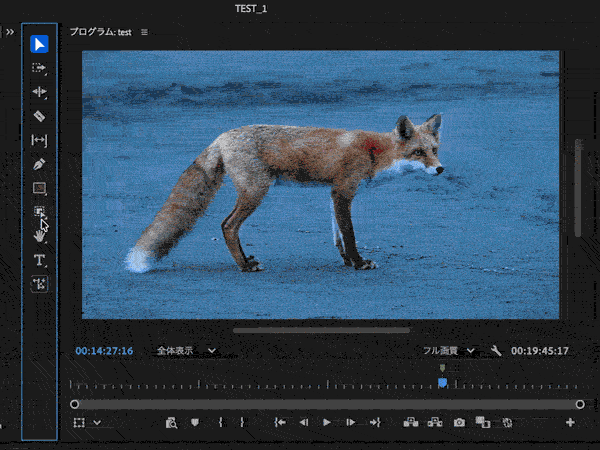Select the Ripple Edit tool
The image size is (600, 450).
[39, 92]
